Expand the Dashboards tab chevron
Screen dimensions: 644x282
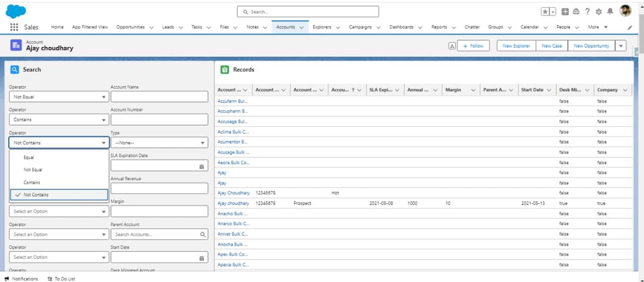[420, 27]
